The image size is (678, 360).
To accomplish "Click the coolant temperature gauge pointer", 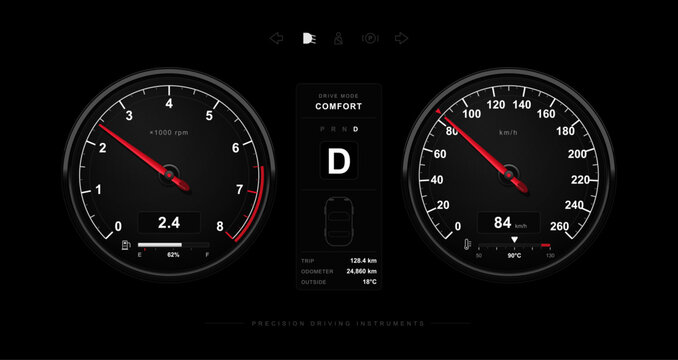I will tap(514, 239).
